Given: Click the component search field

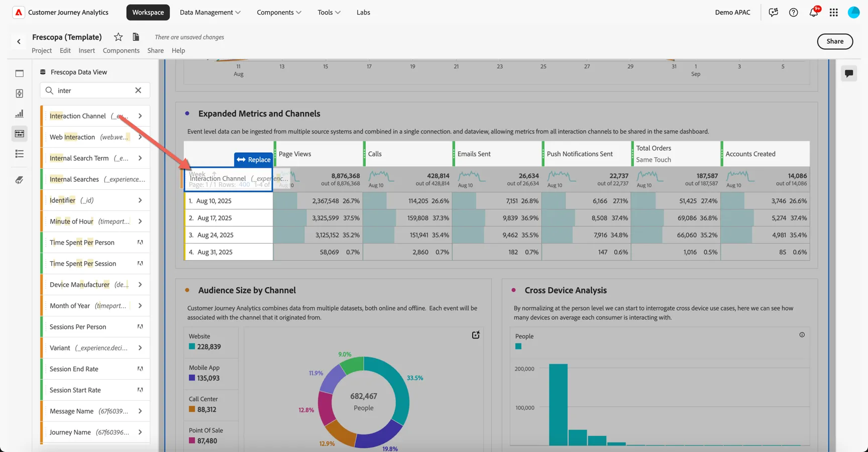Looking at the screenshot, I should (95, 90).
